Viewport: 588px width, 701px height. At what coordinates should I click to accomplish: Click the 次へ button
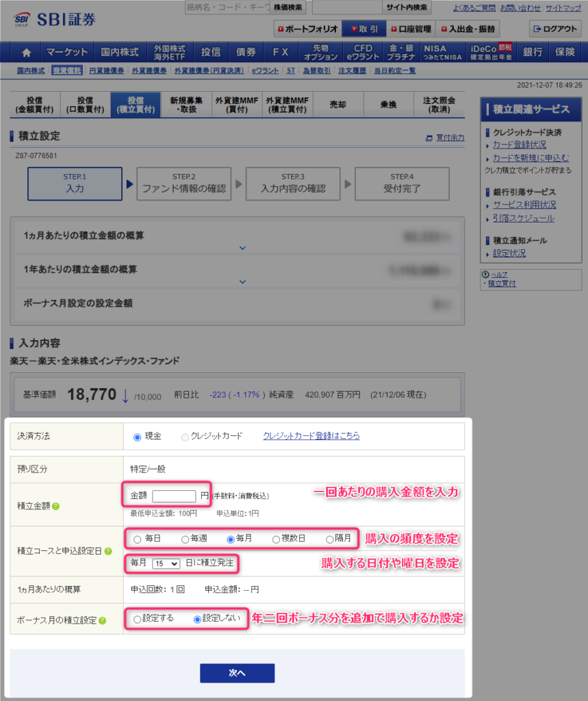click(237, 673)
